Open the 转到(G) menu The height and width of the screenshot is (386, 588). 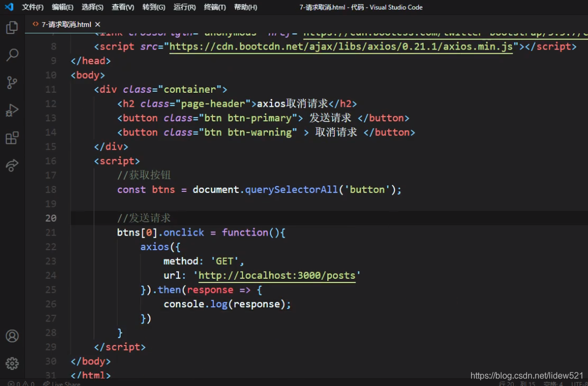[x=154, y=7]
